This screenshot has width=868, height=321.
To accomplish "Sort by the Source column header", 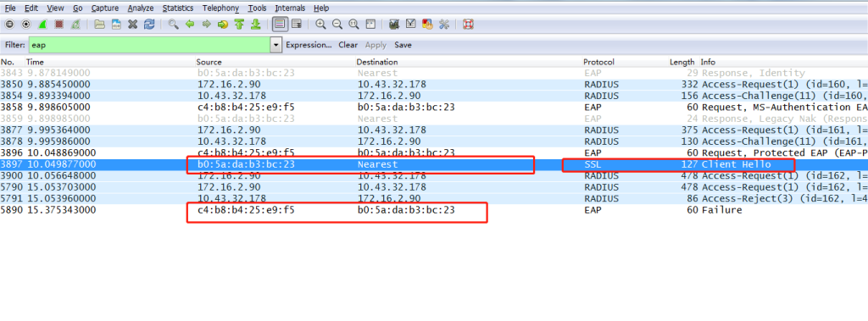I will [x=209, y=62].
